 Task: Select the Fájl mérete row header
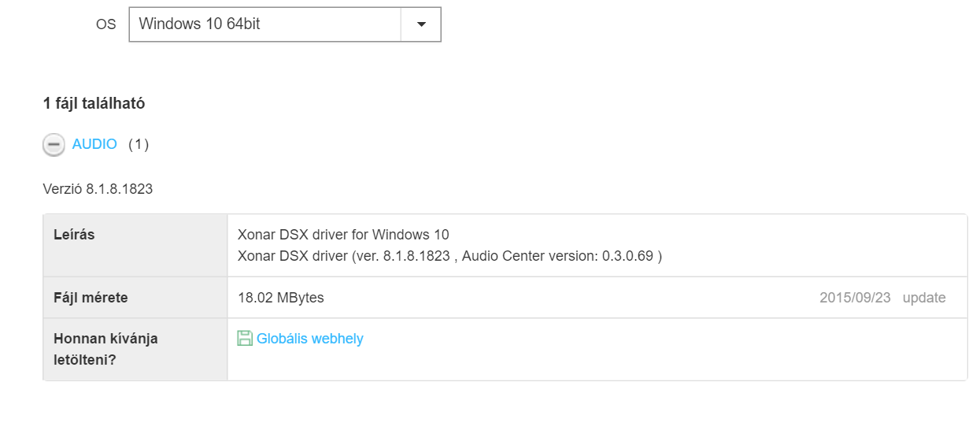coord(135,298)
